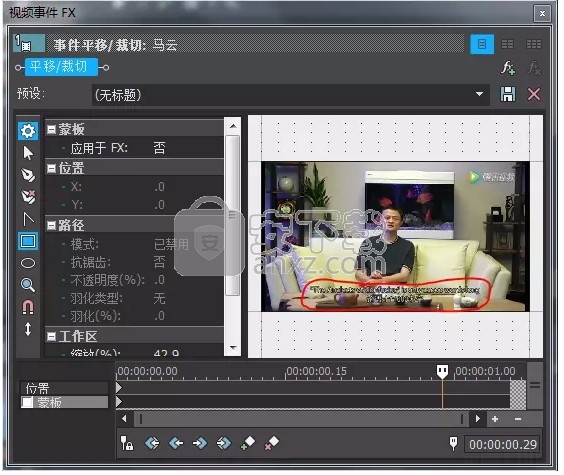Select the Oval mask creation tool
Image resolution: width=564 pixels, height=475 pixels.
(28, 263)
